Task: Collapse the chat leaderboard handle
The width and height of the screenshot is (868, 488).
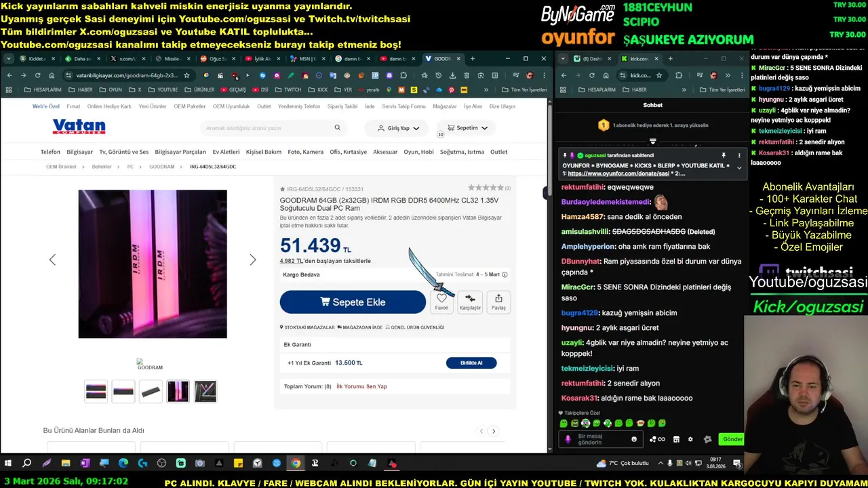Action: (x=652, y=142)
